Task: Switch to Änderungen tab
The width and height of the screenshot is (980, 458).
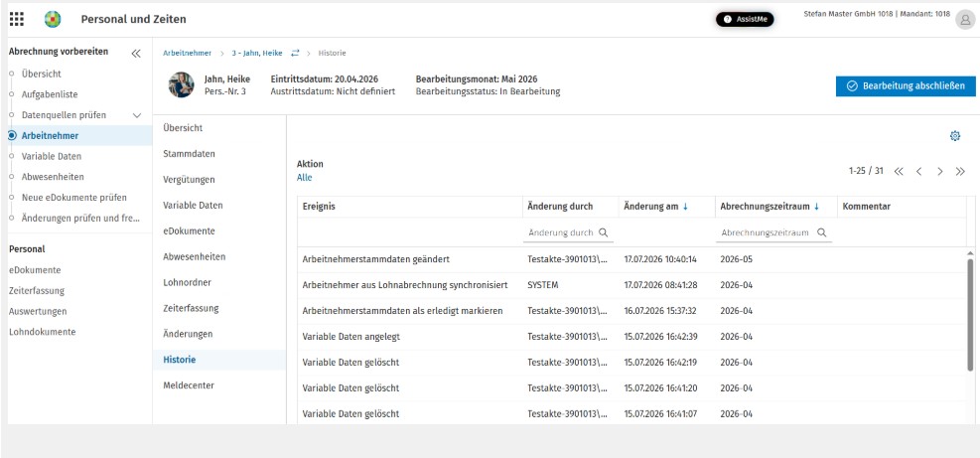Action: point(188,334)
